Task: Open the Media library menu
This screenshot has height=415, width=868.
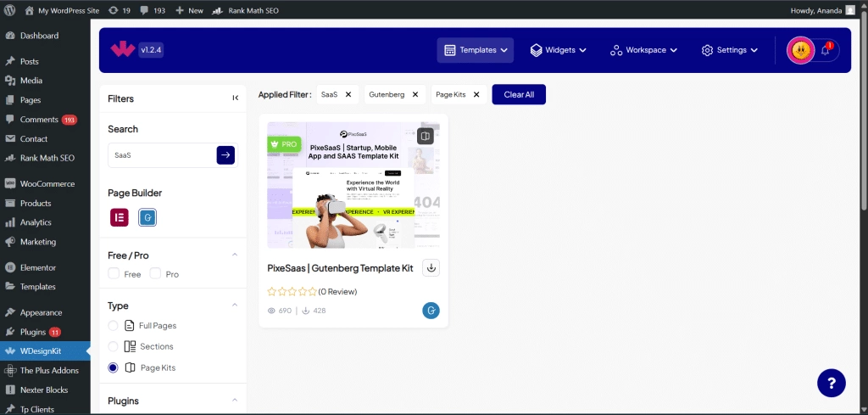Action: 31,81
